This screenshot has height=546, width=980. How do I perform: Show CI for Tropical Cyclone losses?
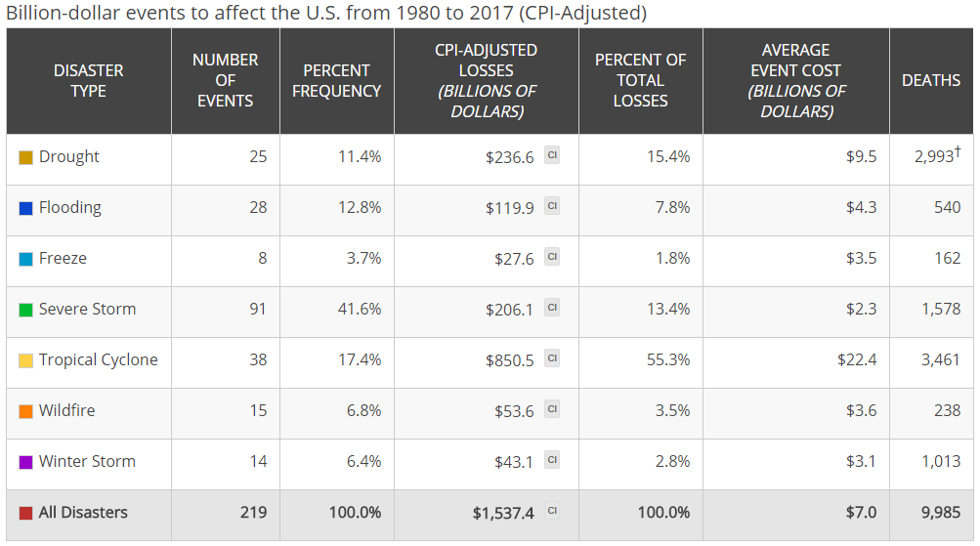(x=552, y=358)
